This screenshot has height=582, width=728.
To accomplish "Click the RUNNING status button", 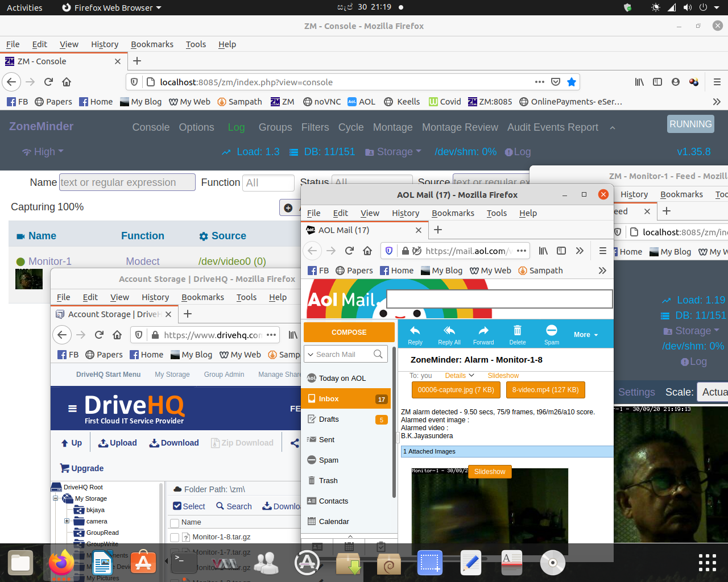I will 690,124.
